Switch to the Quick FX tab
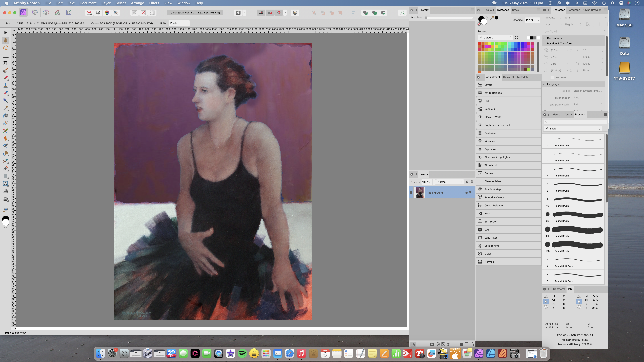644x362 pixels. [508, 77]
